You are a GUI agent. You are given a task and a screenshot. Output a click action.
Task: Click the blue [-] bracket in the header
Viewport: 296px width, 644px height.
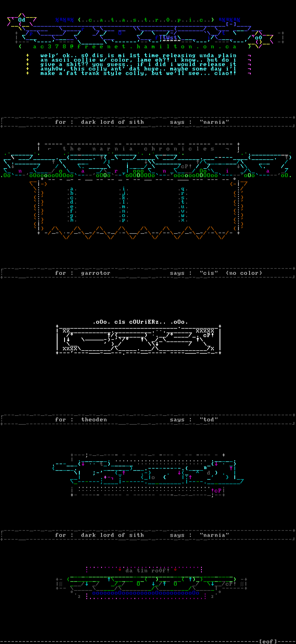pos(231,24)
